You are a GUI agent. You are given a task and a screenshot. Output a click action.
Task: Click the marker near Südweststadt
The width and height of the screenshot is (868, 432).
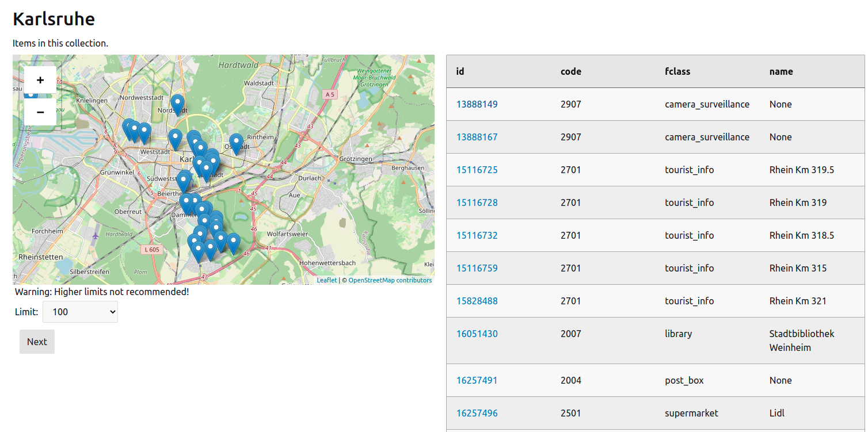184,181
